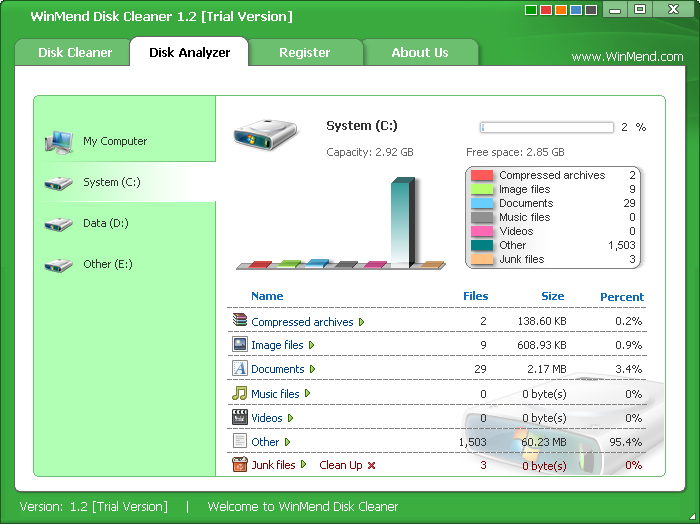Click the Videos clapperboard icon
Screen dimensions: 700x524
pyautogui.click(x=240, y=417)
